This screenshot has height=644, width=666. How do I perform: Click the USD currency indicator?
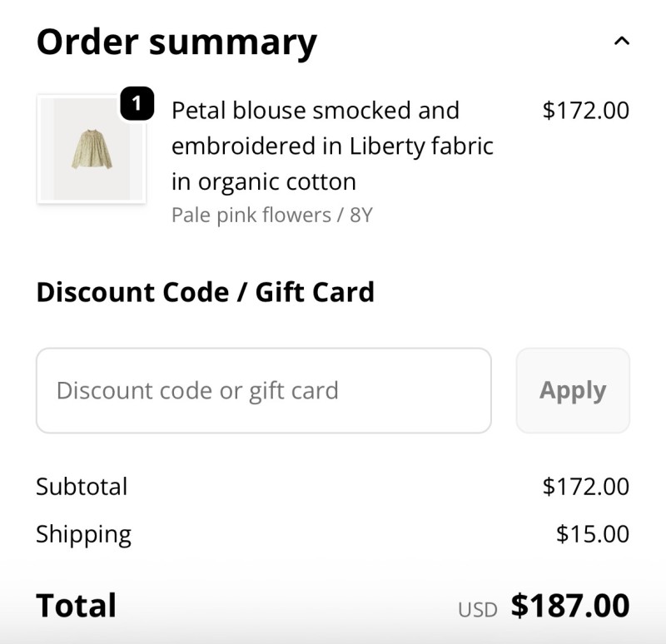477,609
